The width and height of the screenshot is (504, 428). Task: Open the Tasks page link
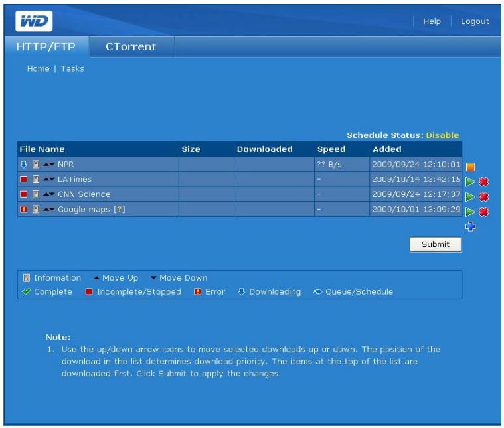click(x=72, y=69)
